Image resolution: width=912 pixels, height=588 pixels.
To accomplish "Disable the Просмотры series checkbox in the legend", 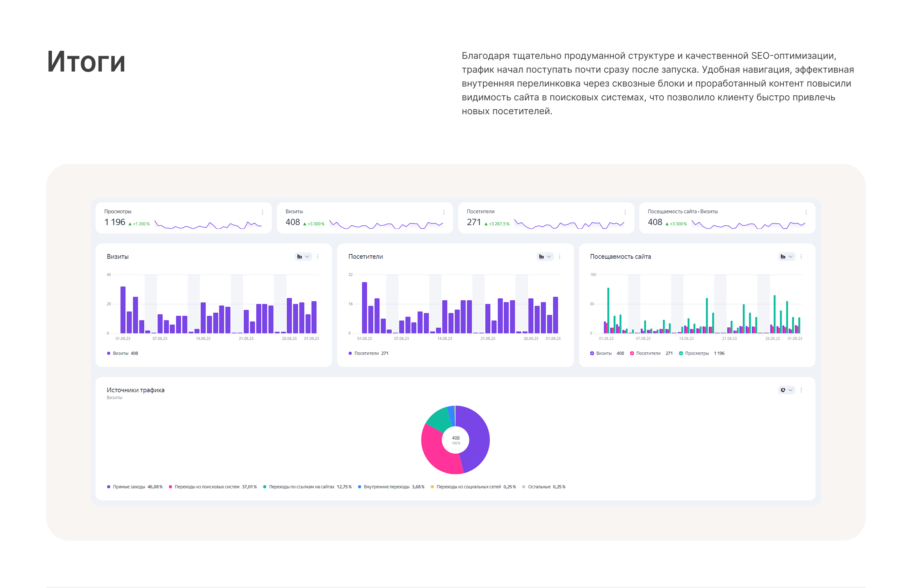I will click(x=681, y=353).
